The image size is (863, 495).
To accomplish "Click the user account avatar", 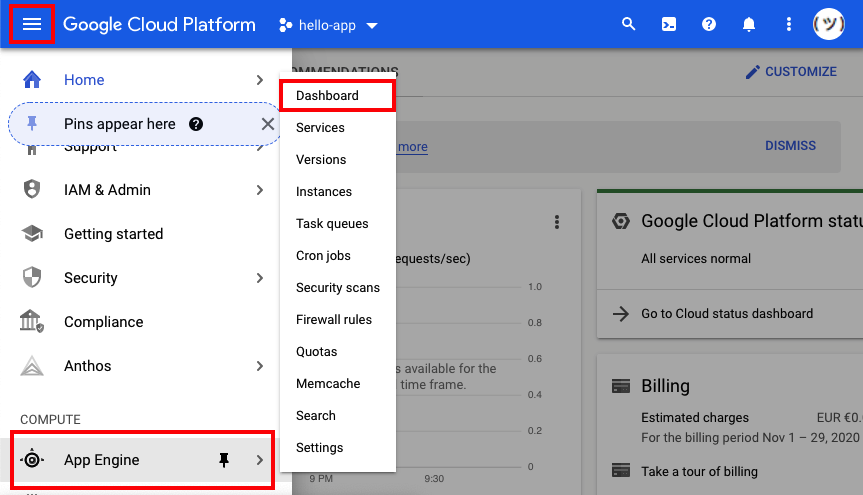I will pos(828,24).
